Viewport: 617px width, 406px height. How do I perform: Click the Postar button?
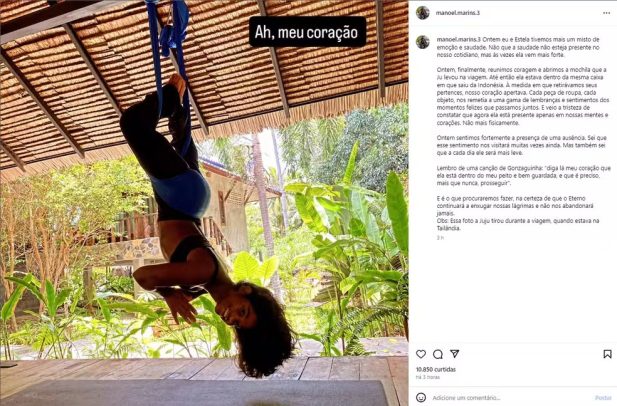point(603,398)
